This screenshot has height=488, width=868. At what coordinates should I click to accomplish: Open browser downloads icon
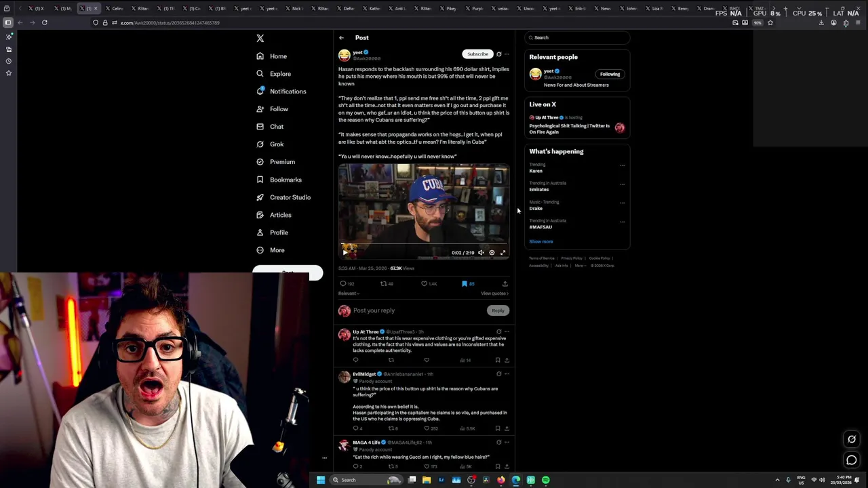821,23
